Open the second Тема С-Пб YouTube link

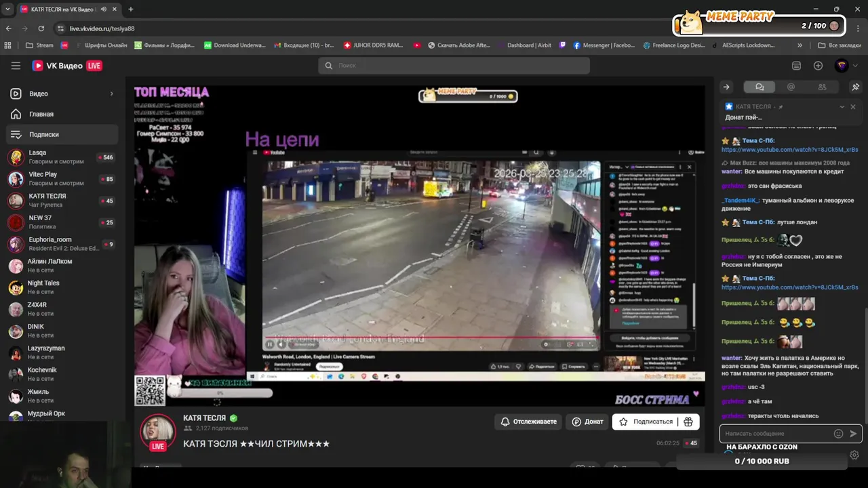point(789,287)
